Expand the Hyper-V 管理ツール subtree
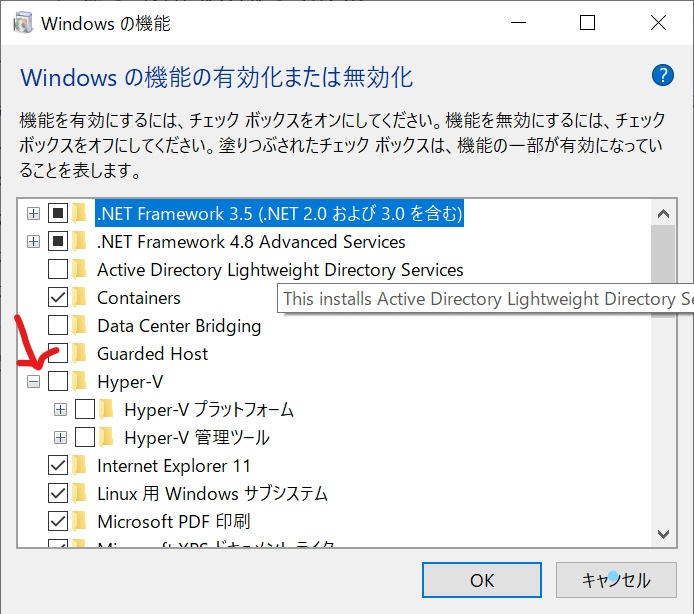 pos(60,437)
